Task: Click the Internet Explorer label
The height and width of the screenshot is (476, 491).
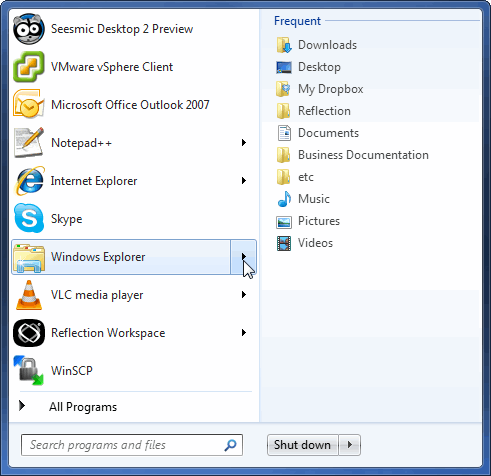Action: [x=94, y=181]
